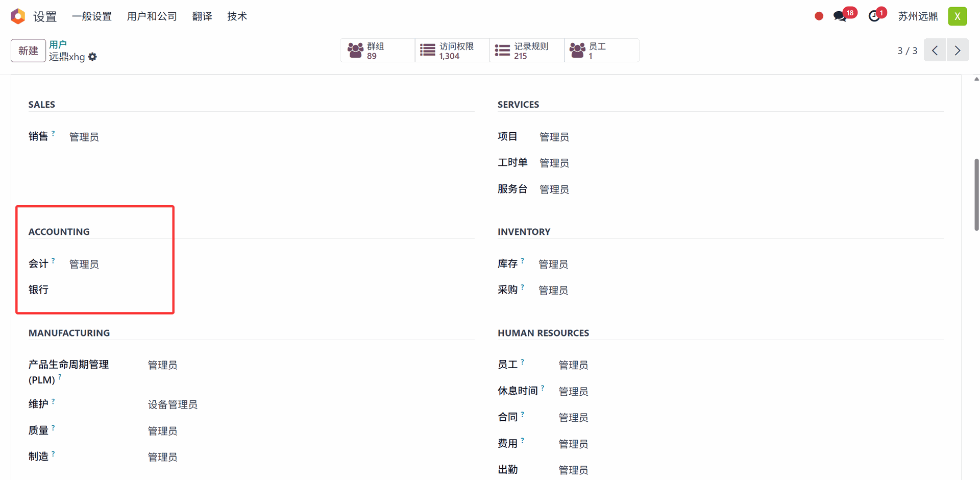Image resolution: width=980 pixels, height=480 pixels.
Task: Open the 记录规则 215 stat button
Action: click(x=527, y=51)
